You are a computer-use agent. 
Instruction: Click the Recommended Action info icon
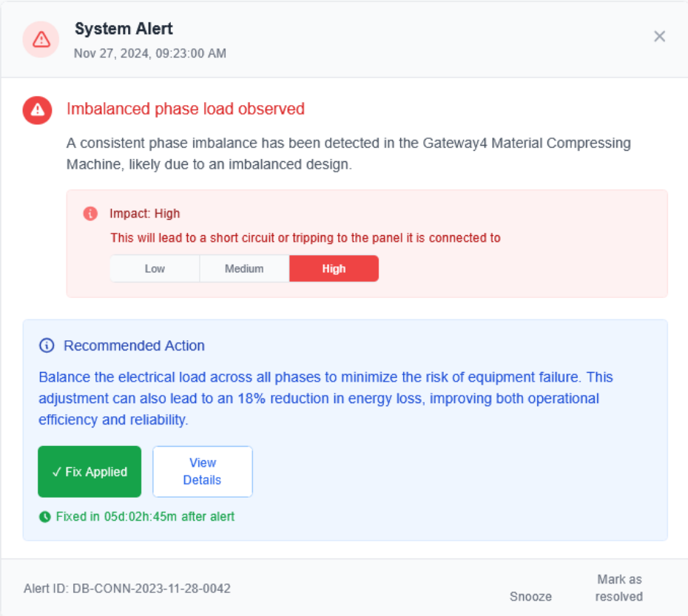coord(47,345)
